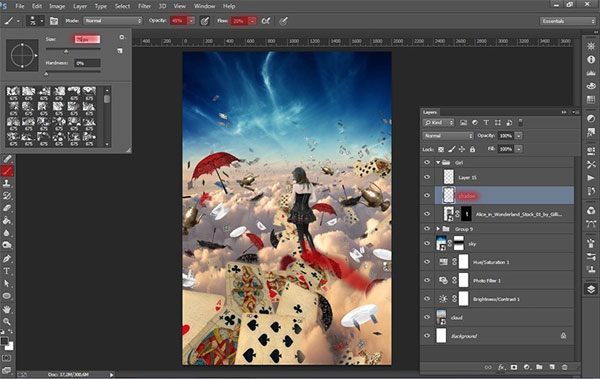Select the Hand tool
The width and height of the screenshot is (600, 379).
click(x=7, y=309)
